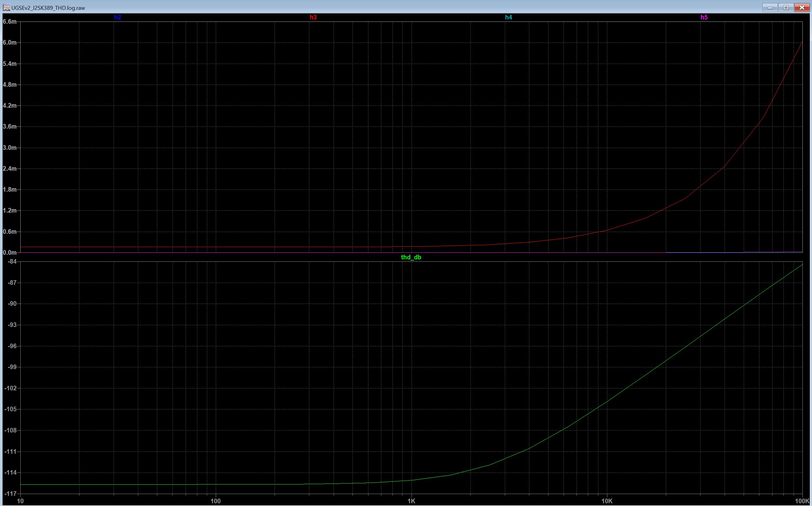This screenshot has height=506, width=812.
Task: Click the thd_db trace label
Action: pyautogui.click(x=411, y=257)
